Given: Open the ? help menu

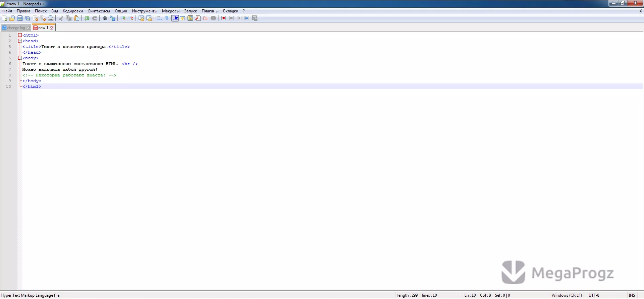Looking at the screenshot, I should pos(244,11).
